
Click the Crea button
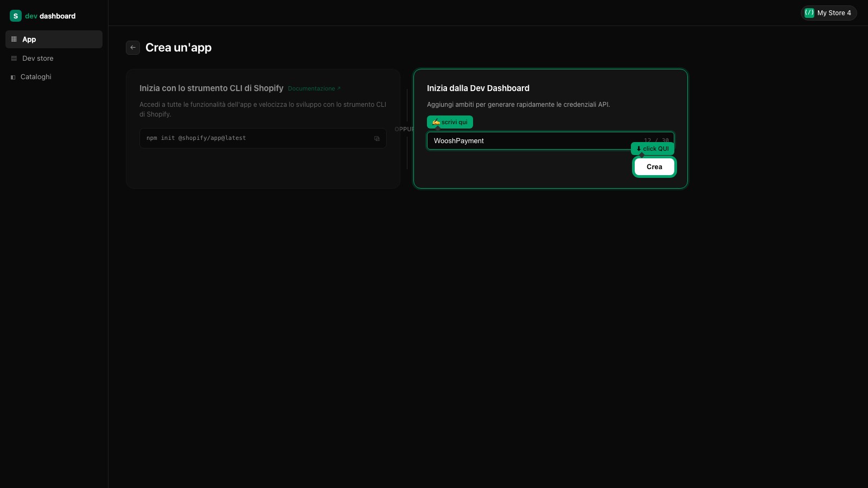click(654, 166)
